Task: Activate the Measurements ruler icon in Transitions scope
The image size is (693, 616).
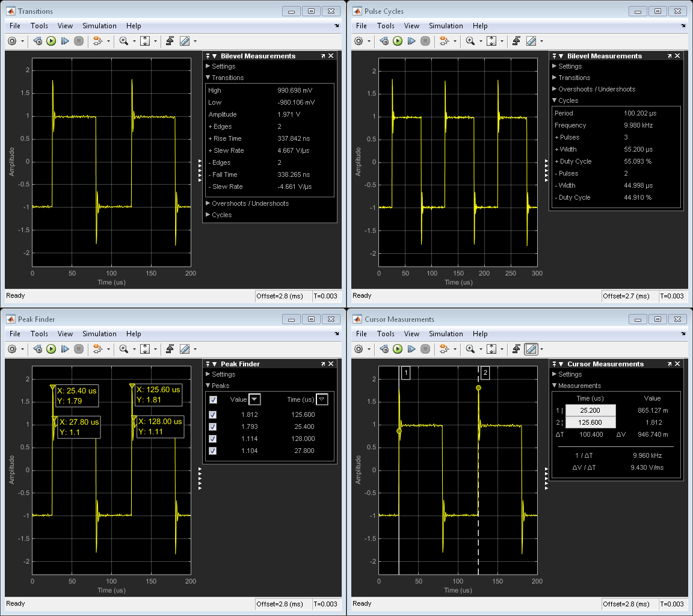Action: tap(184, 41)
